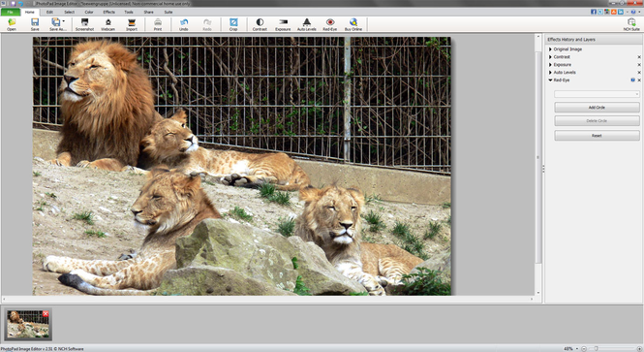
Task: Open the zoom percentage dropdown arrow
Action: [x=576, y=349]
